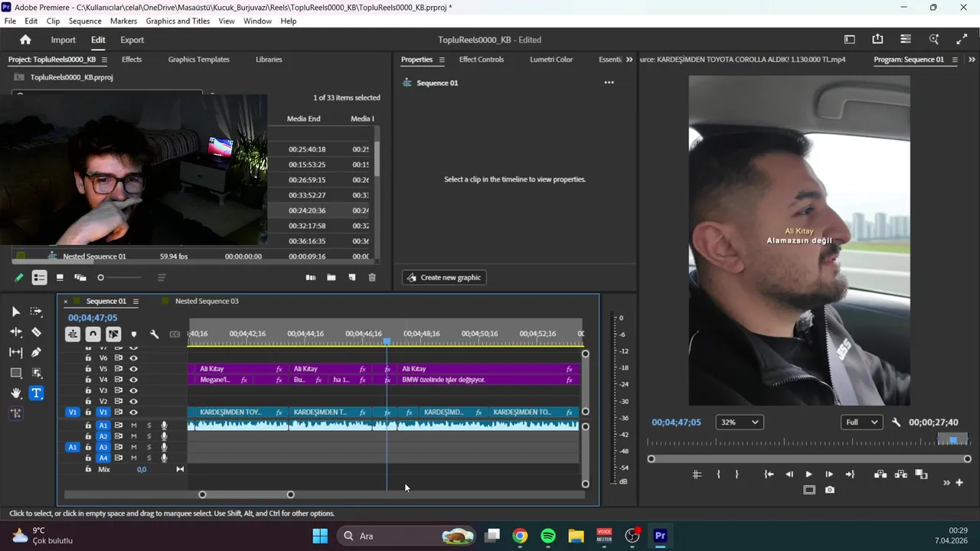Open the Graphics and Titles menu
Image resolution: width=980 pixels, height=551 pixels.
[178, 21]
